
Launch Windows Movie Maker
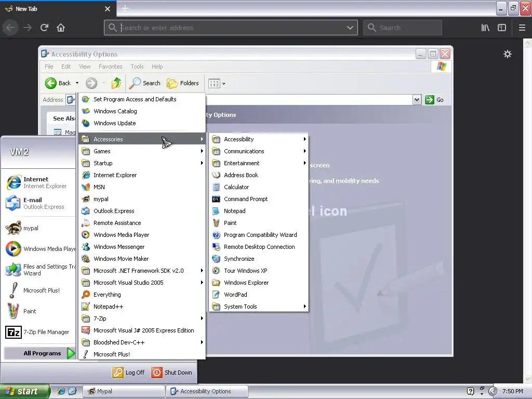(142, 259)
